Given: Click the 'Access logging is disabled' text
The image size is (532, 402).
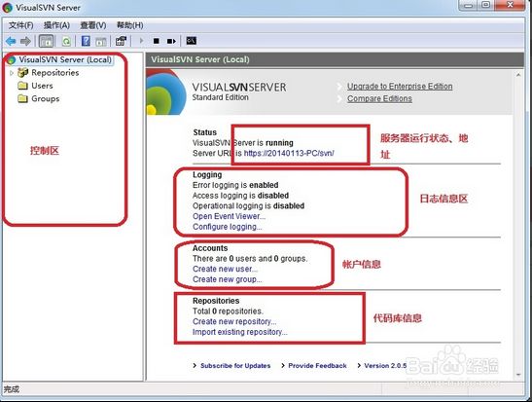Looking at the screenshot, I should [240, 196].
